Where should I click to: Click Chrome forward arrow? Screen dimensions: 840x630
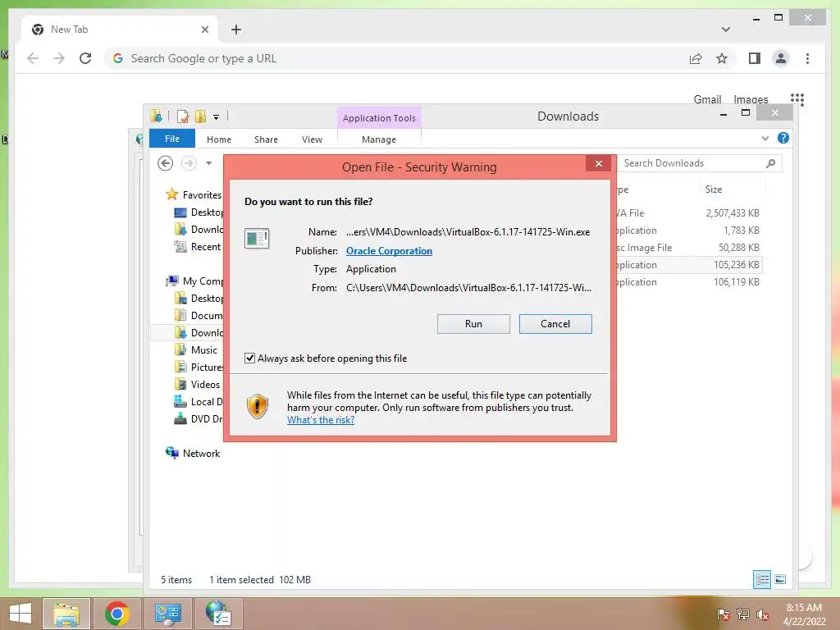59,58
